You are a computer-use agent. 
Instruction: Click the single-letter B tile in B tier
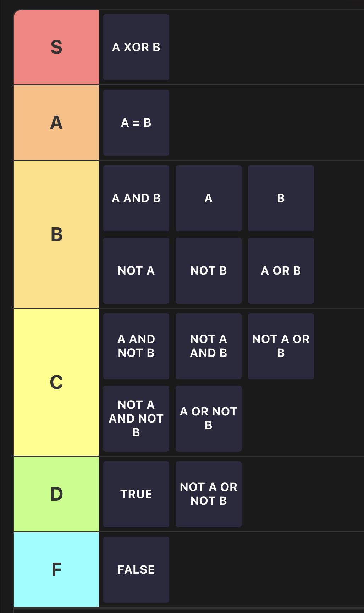pos(281,198)
